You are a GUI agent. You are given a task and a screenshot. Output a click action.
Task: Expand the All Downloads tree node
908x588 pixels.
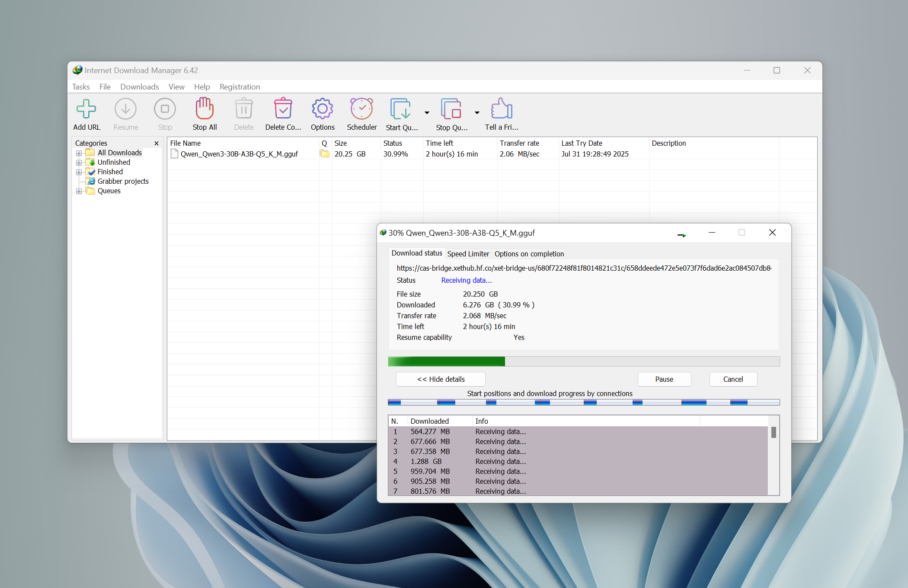click(79, 153)
